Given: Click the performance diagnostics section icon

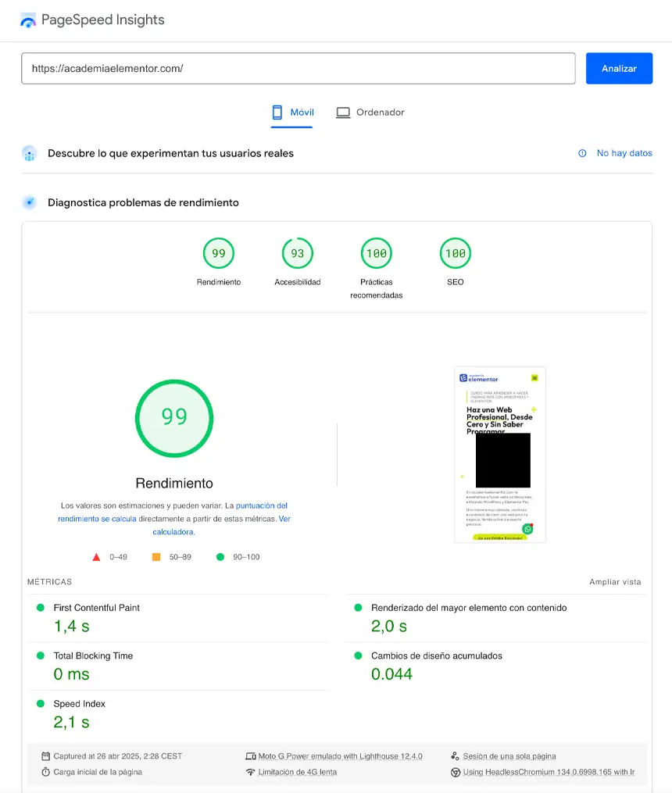Looking at the screenshot, I should (x=30, y=203).
